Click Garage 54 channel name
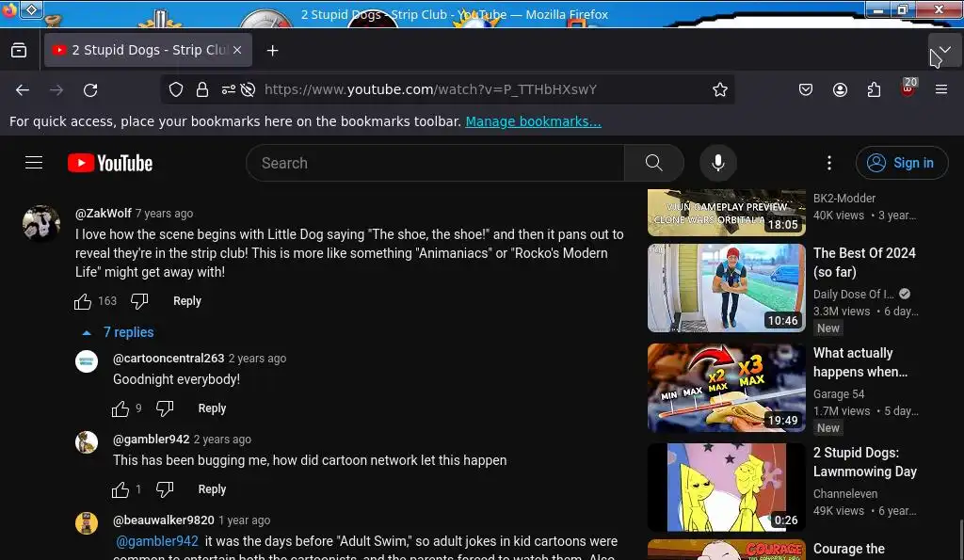 tap(839, 394)
